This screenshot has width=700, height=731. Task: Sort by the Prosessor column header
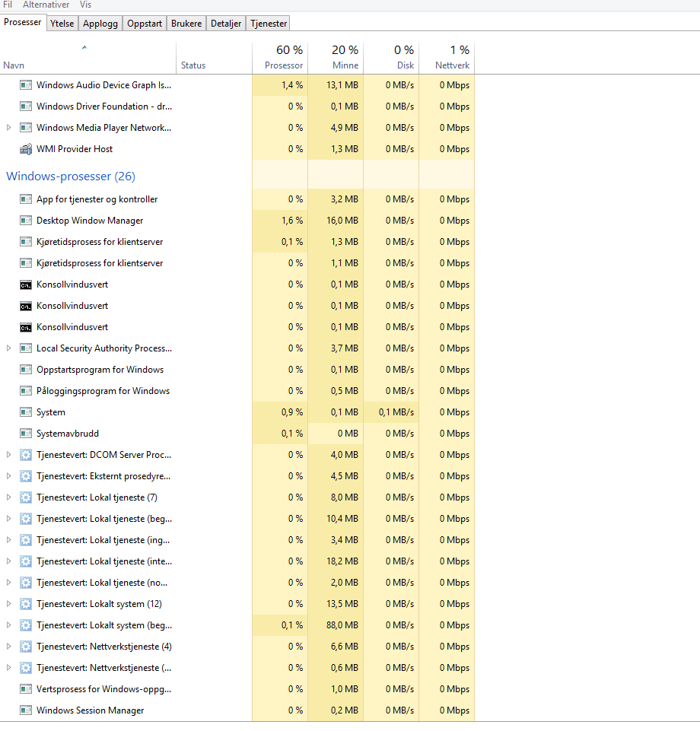click(280, 59)
